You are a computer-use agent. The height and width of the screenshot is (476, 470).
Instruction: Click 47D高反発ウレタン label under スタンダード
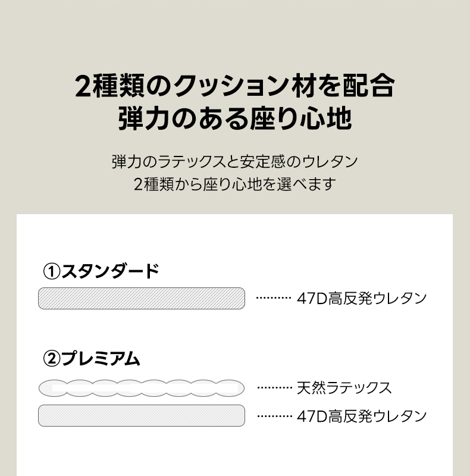click(362, 298)
